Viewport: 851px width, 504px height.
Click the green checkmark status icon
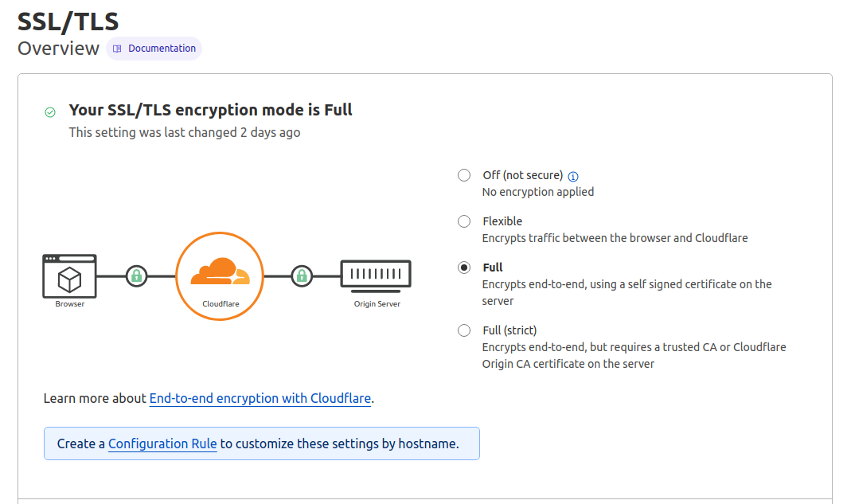pyautogui.click(x=49, y=111)
